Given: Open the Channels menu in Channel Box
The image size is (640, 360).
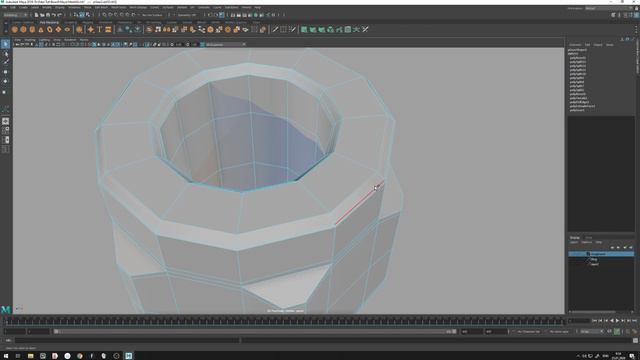Looking at the screenshot, I should tap(575, 44).
